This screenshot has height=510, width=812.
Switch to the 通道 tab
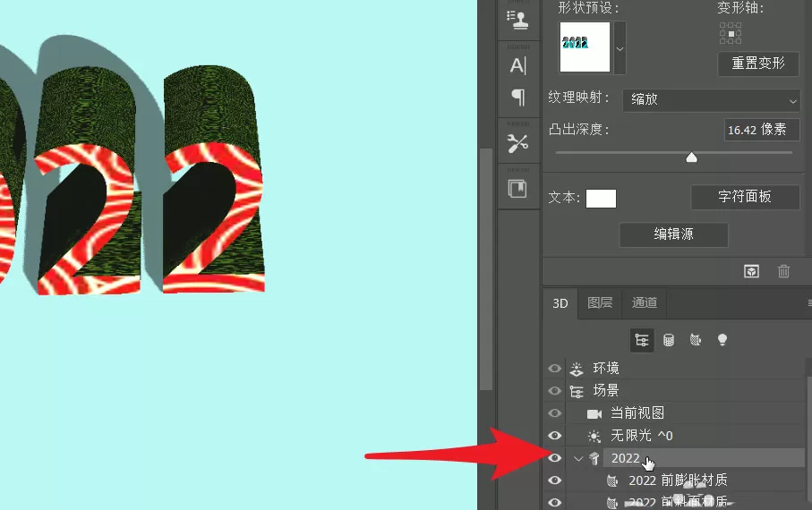645,303
